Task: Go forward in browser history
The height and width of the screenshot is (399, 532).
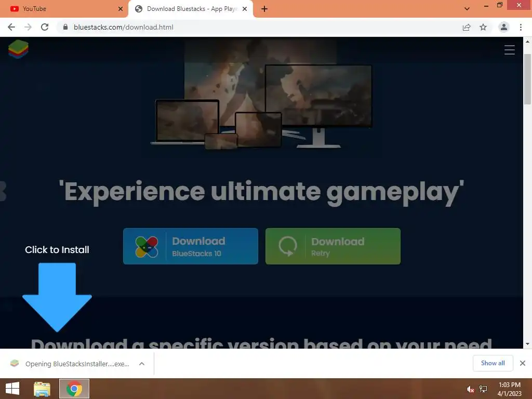Action: pos(28,27)
